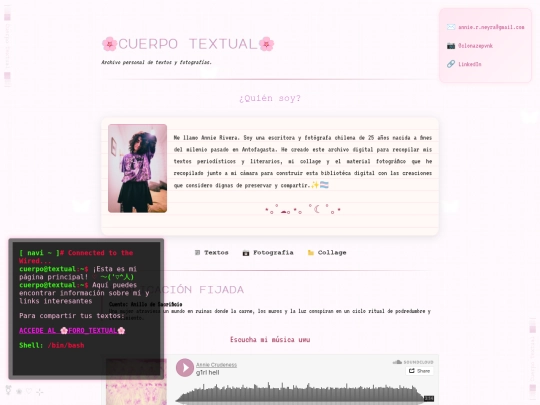Screen dimensions: 540x405
Task: Click the SoundCloud logo in the player
Action: [x=413, y=362]
